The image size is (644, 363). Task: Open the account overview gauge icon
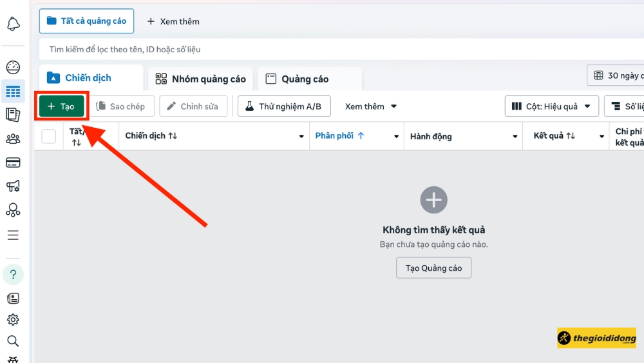[13, 68]
